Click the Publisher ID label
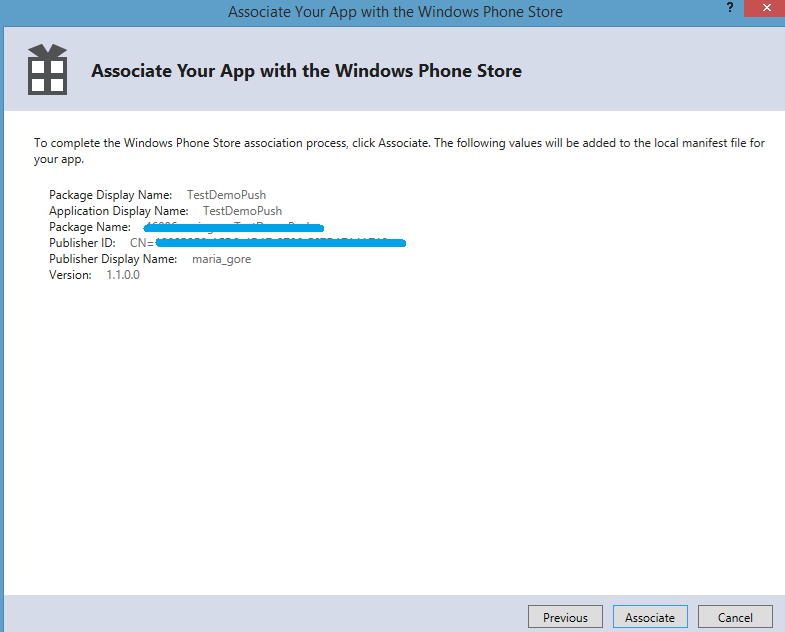This screenshot has height=632, width=785. [x=82, y=243]
